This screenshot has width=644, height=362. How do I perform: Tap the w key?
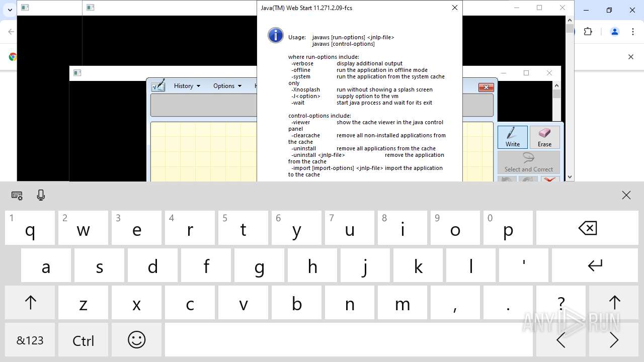click(x=84, y=228)
